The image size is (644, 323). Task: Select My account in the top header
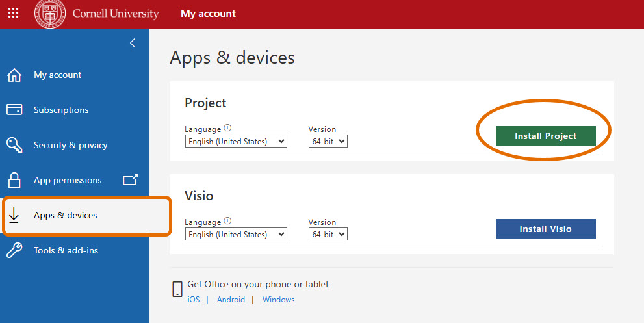click(x=208, y=14)
